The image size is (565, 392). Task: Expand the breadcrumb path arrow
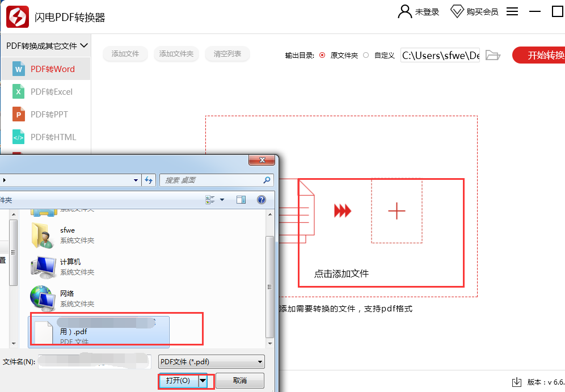click(4, 180)
